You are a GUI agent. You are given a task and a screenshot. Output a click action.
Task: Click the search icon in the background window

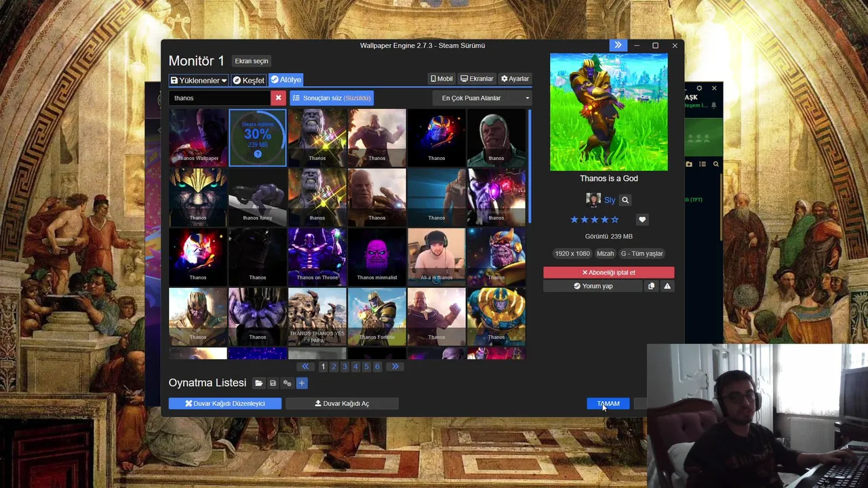point(715,164)
